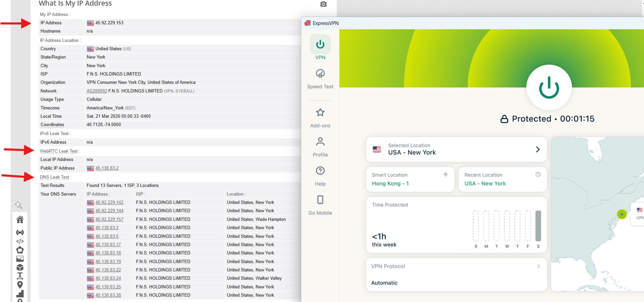Open Speed Test in ExpressVPN sidebar
644x302 pixels.
(x=320, y=79)
